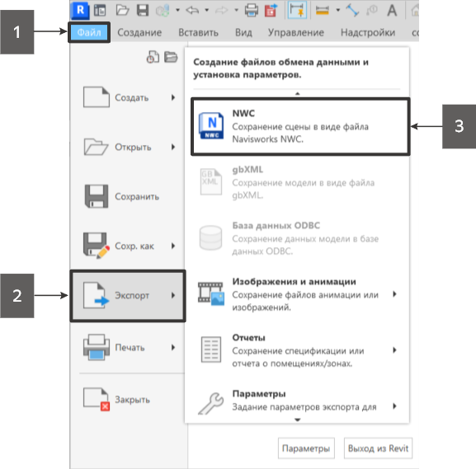Show recent documents icon above the menu list
The height and width of the screenshot is (469, 476).
point(153,57)
